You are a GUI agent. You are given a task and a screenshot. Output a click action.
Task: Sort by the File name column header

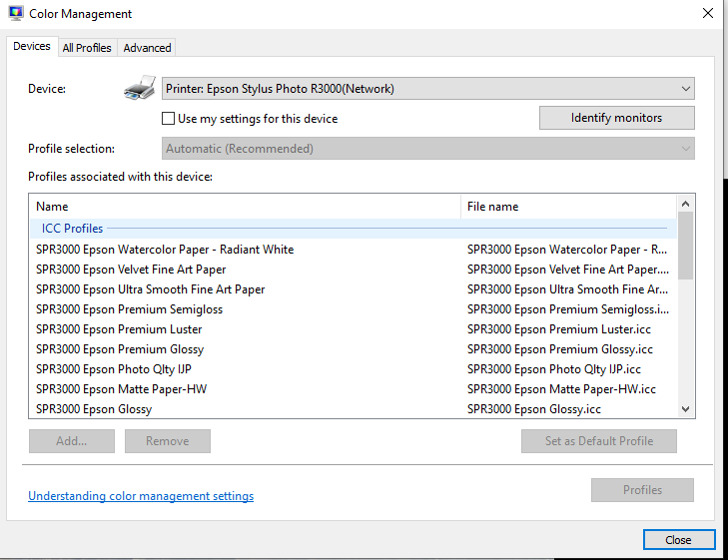(569, 207)
